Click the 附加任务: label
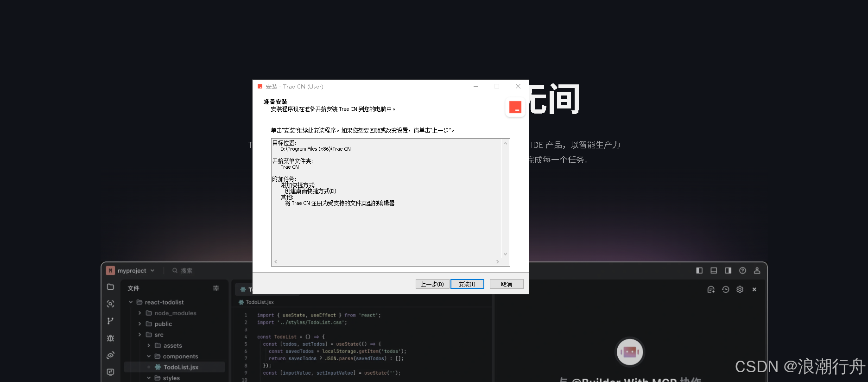The width and height of the screenshot is (868, 382). point(284,179)
